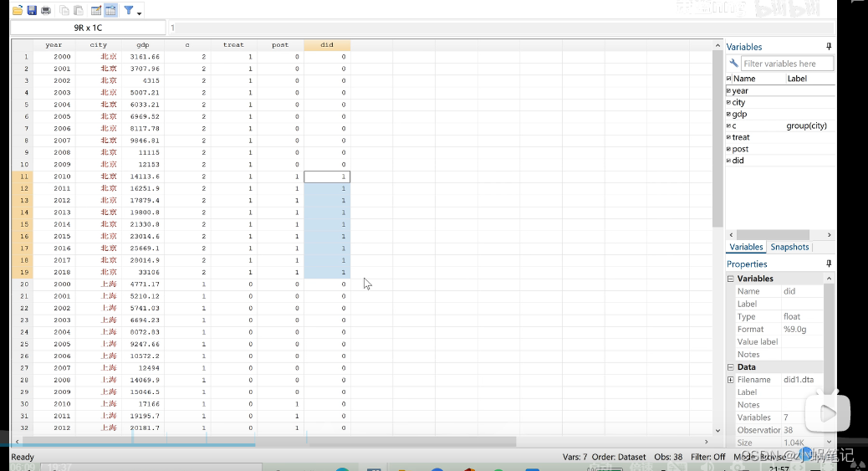Click the Filter variables here input
868x471 pixels.
(x=787, y=64)
